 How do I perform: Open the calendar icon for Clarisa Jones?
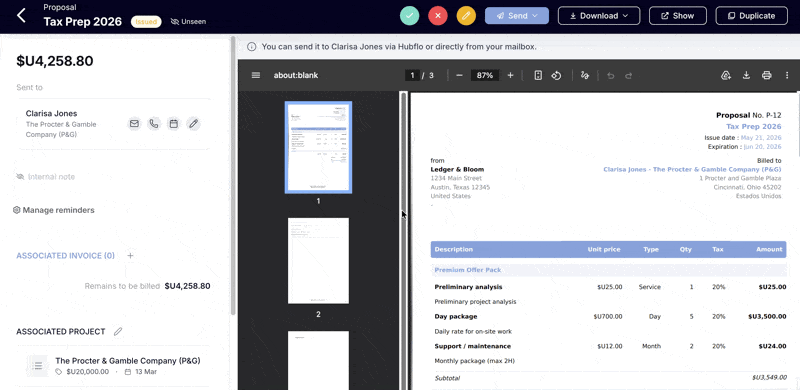pos(173,124)
